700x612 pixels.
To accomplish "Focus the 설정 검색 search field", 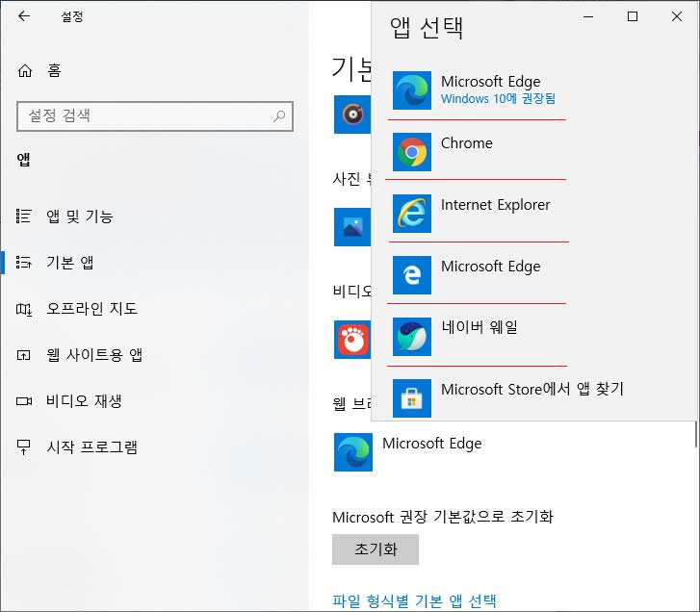I will pos(155,116).
